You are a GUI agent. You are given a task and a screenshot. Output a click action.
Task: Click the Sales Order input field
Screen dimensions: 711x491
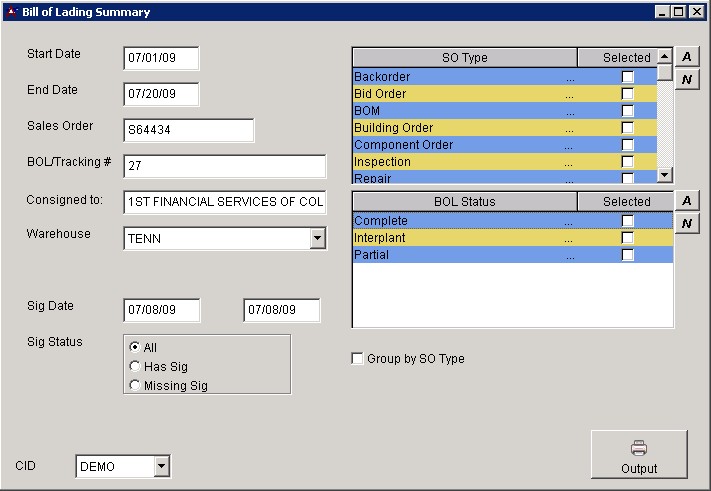pyautogui.click(x=188, y=130)
